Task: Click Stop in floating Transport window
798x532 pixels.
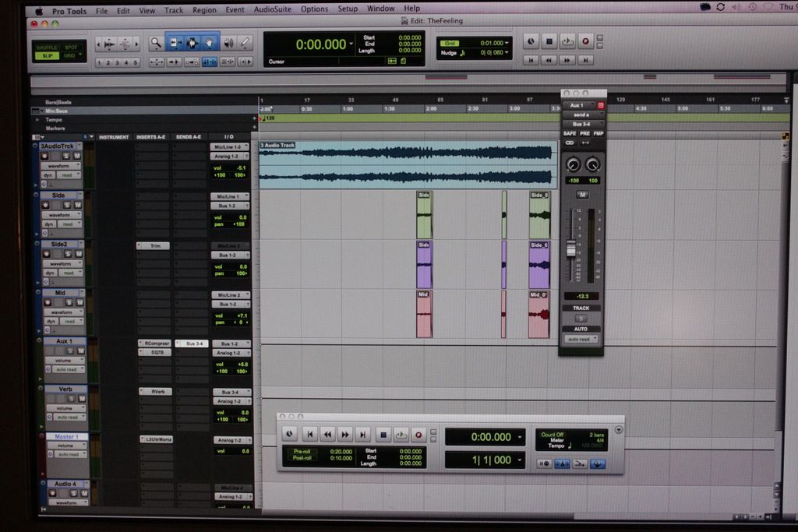Action: 383,435
